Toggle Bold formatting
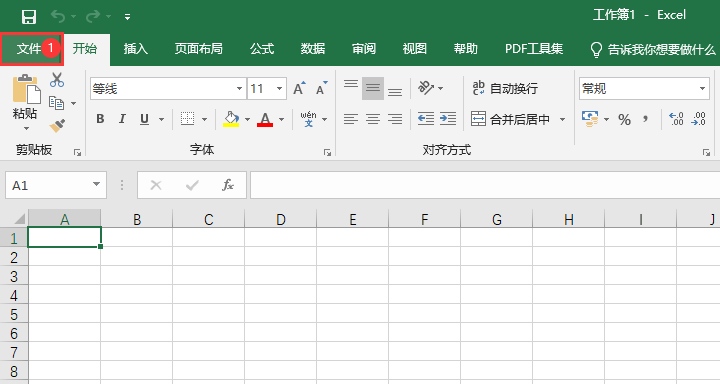Screen dimensions: 720x384 [100, 119]
